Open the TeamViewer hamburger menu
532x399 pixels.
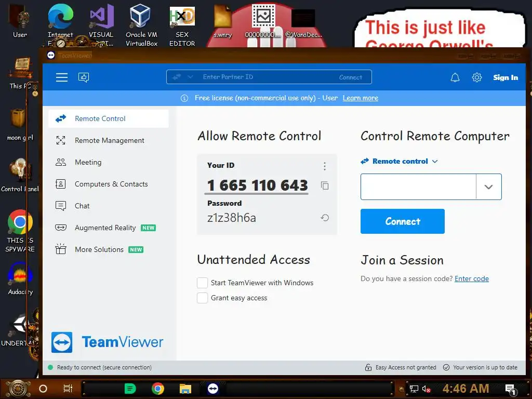pos(62,77)
